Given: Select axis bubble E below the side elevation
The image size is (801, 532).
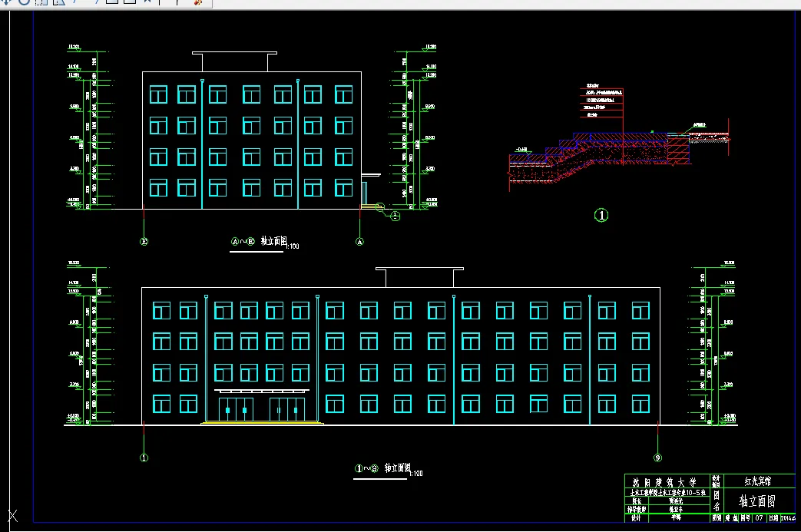Looking at the screenshot, I should [x=144, y=242].
